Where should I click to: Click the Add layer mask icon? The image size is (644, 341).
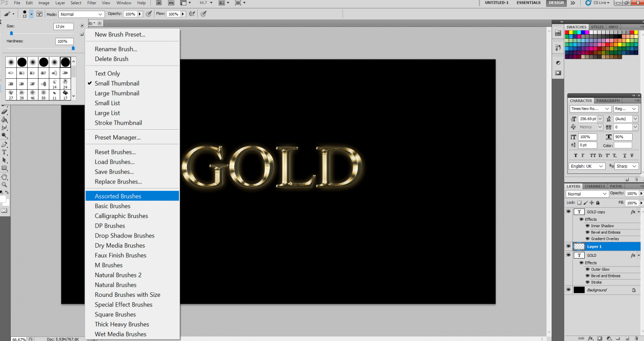(599, 338)
